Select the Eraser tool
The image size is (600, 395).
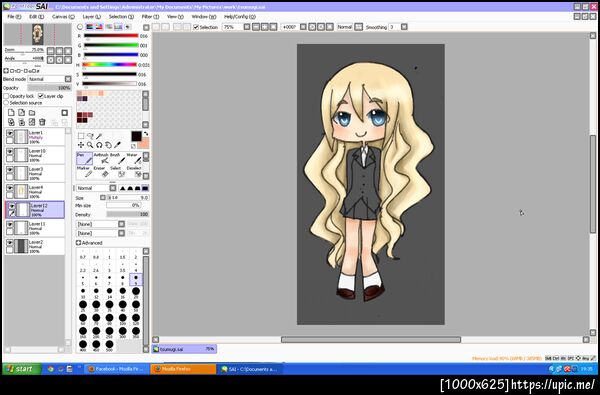tap(101, 172)
